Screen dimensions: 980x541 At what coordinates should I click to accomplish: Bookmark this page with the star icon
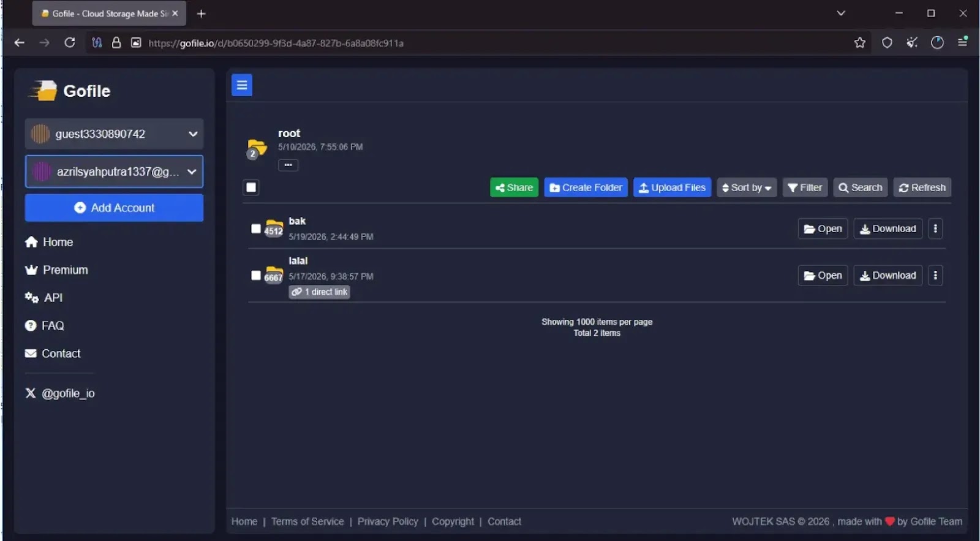[x=860, y=43]
